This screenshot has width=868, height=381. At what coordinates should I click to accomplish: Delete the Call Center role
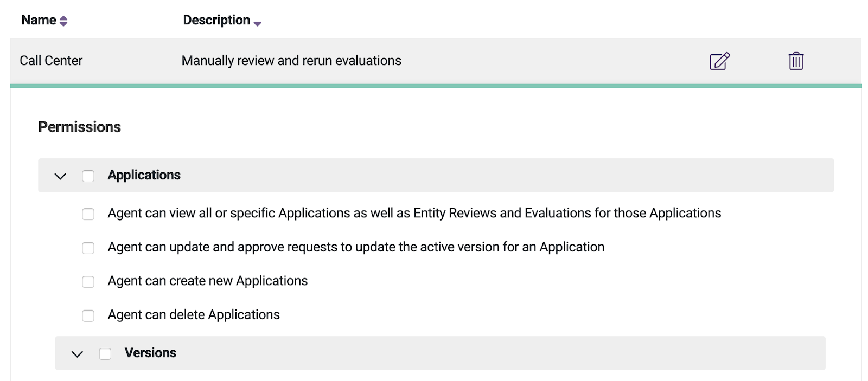click(x=796, y=61)
